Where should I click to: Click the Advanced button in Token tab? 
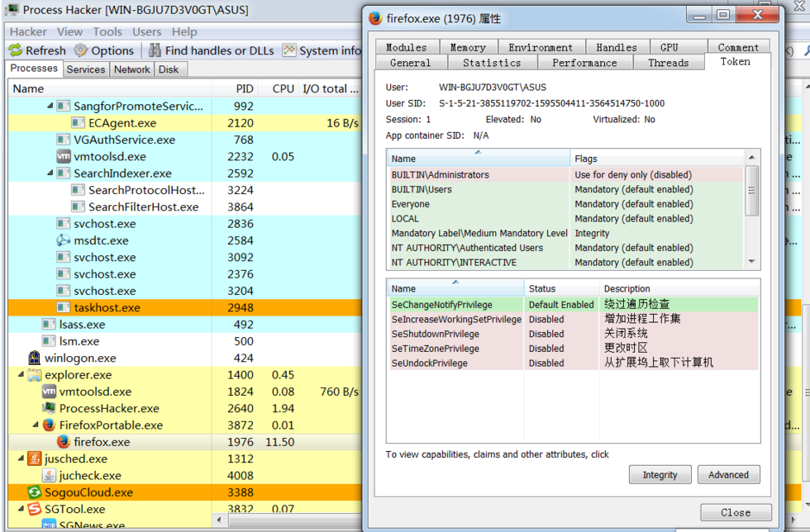[x=728, y=474]
